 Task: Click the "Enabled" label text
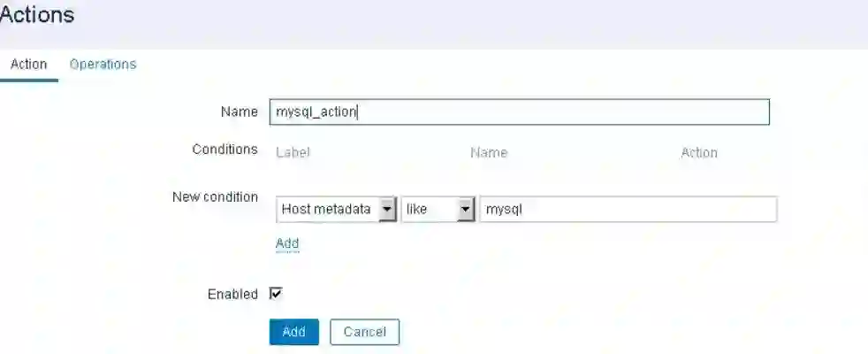(x=232, y=294)
